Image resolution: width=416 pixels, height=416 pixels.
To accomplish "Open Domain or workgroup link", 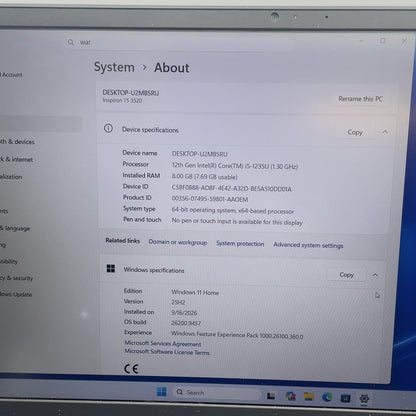I will pyautogui.click(x=178, y=242).
